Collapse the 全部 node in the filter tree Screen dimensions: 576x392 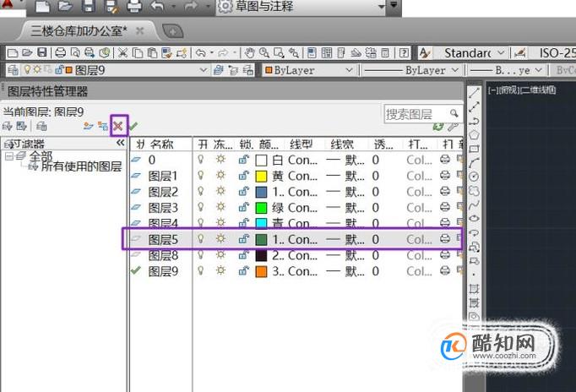click(x=9, y=156)
